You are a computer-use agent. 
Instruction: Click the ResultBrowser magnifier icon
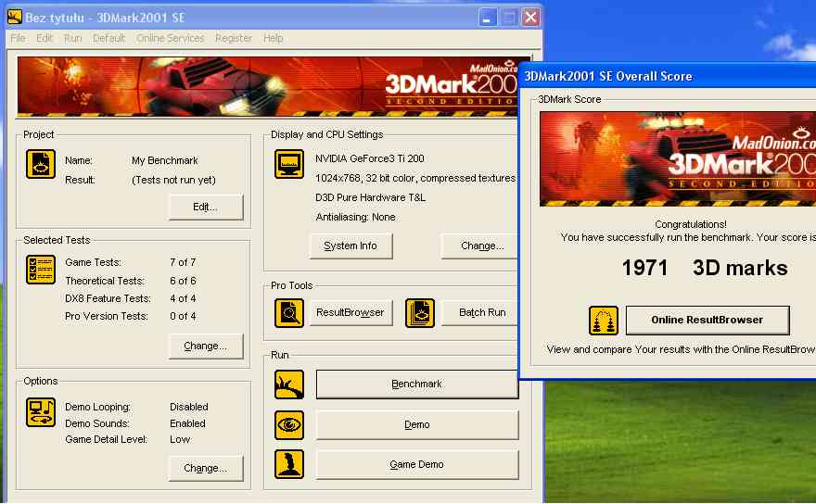pos(288,313)
